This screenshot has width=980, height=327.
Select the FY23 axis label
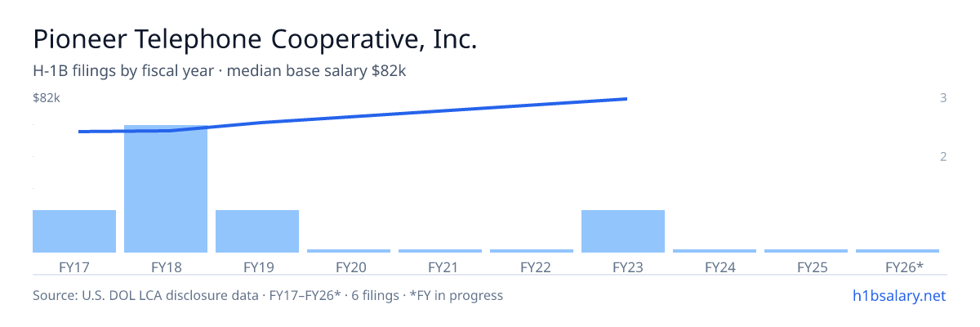pos(623,267)
